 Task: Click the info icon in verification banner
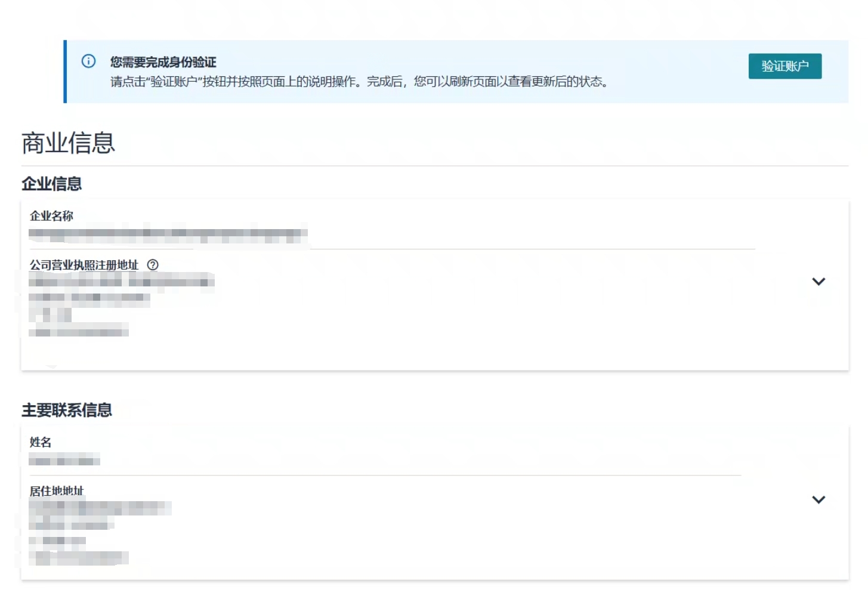tap(88, 61)
